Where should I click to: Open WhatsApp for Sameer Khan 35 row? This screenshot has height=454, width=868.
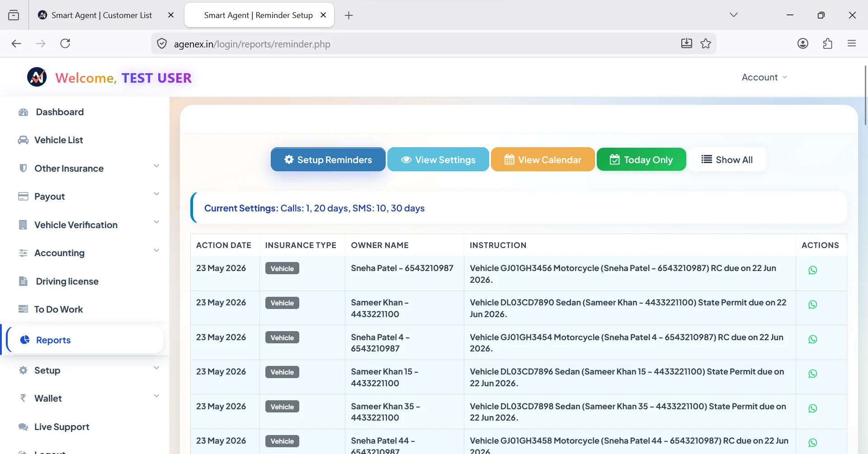(x=812, y=408)
